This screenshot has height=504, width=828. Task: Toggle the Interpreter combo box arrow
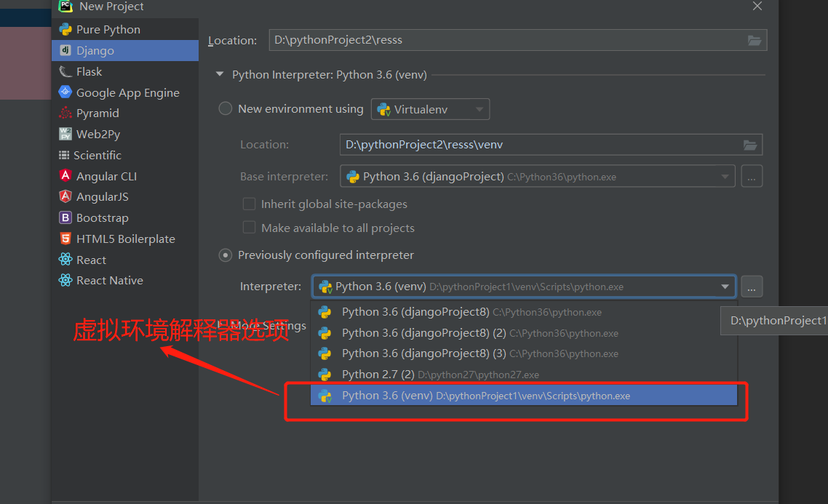pos(725,287)
